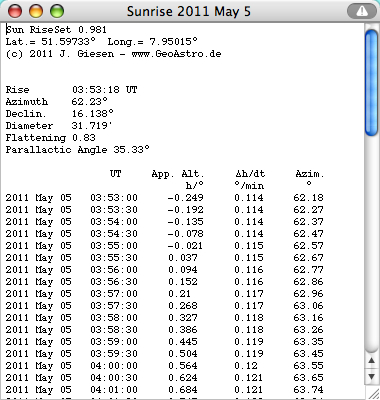Click the azimuth value 62.86
This screenshot has width=380, height=400.
click(308, 282)
